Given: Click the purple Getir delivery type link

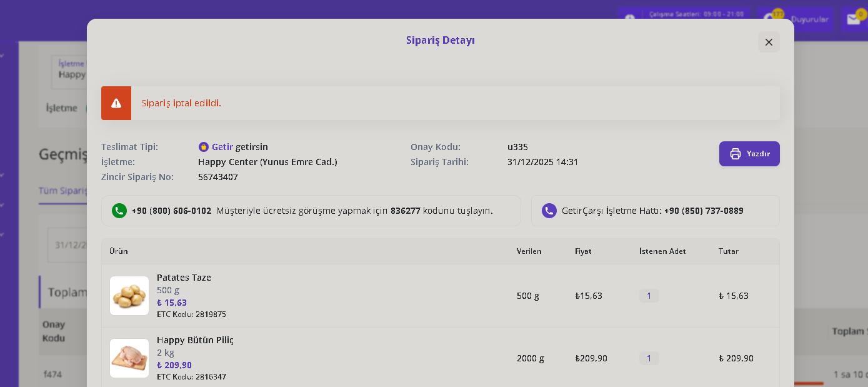Looking at the screenshot, I should pos(222,147).
